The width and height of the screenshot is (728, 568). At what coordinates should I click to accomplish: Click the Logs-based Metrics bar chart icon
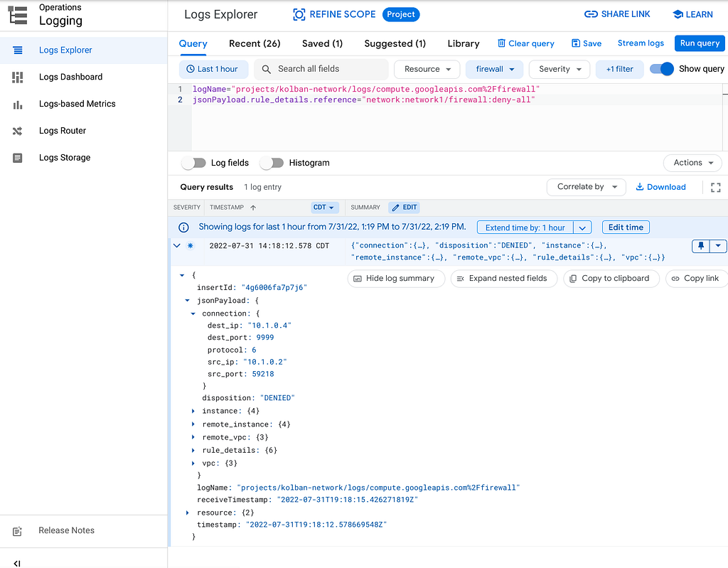[18, 105]
